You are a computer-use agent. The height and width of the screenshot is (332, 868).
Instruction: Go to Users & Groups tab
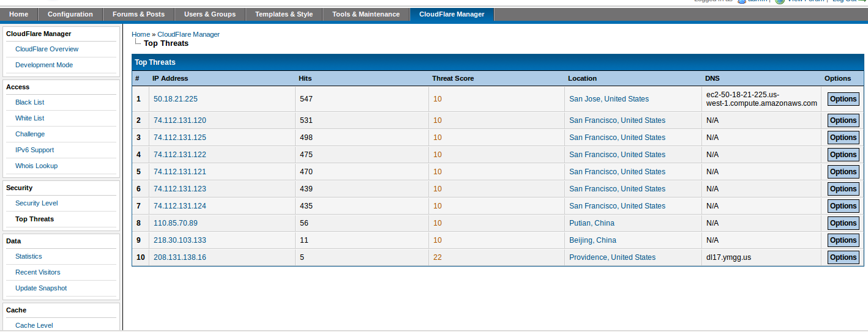pos(210,14)
